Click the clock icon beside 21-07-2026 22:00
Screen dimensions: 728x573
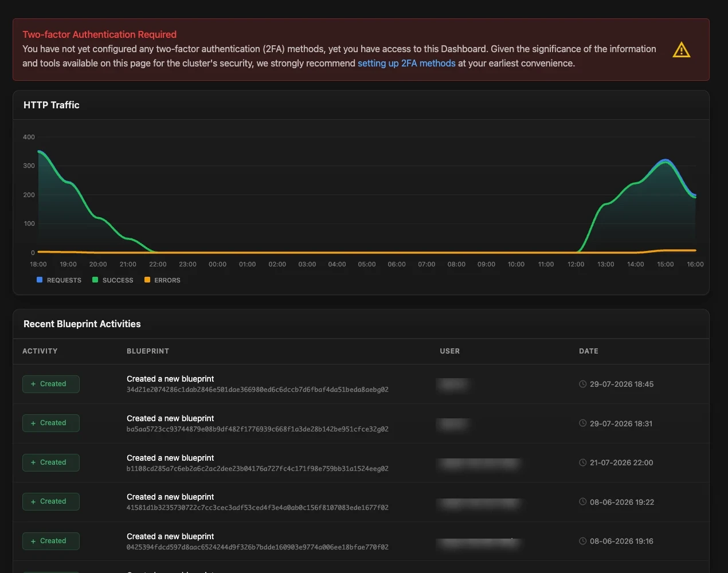coord(583,462)
